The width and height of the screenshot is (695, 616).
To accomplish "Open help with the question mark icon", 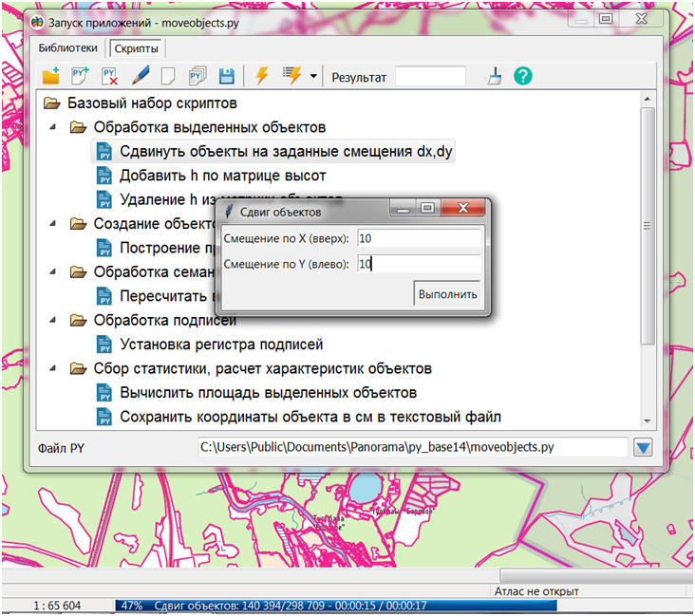I will (x=522, y=76).
